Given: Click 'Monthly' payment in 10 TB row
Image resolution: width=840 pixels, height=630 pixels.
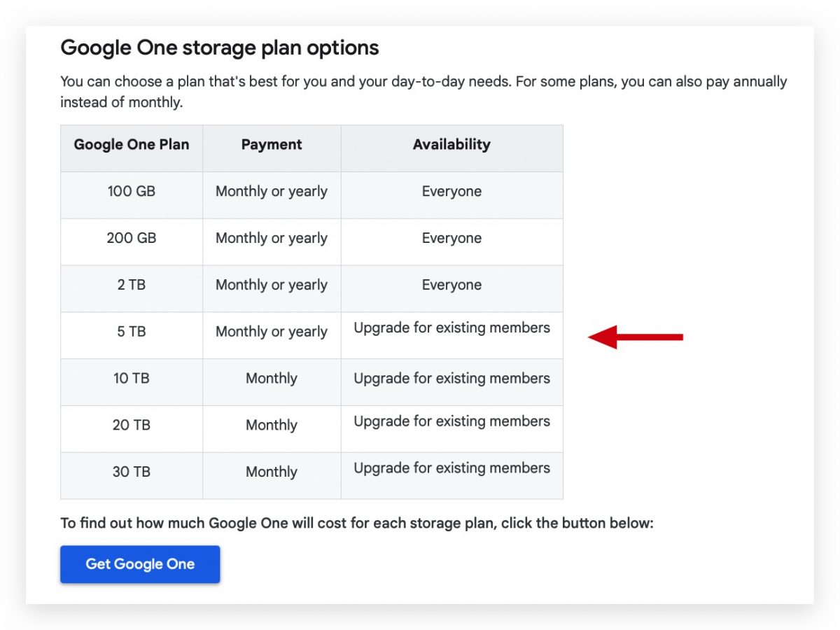Looking at the screenshot, I should coord(272,379).
